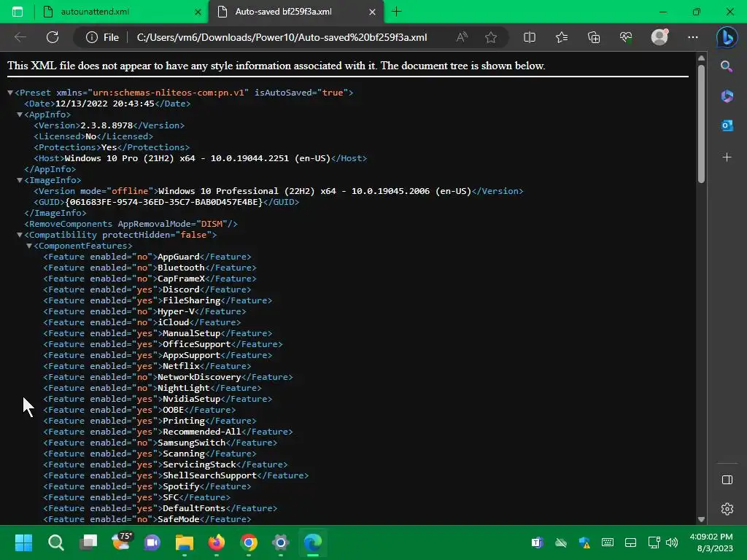This screenshot has width=747, height=560.
Task: Open sidebar Search tool
Action: click(x=727, y=66)
